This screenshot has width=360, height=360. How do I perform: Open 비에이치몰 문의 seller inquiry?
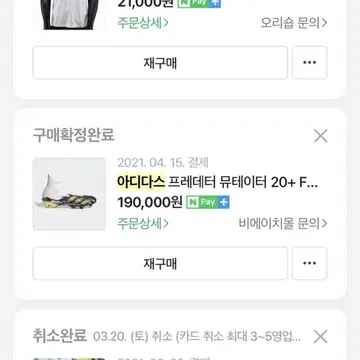click(283, 223)
